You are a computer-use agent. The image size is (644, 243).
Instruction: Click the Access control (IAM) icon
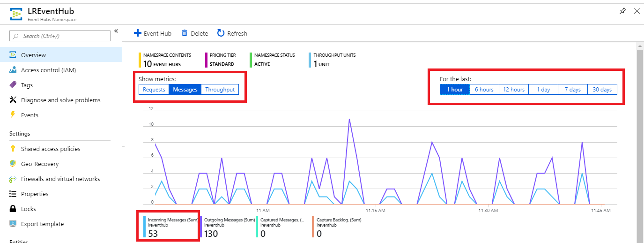pyautogui.click(x=13, y=70)
